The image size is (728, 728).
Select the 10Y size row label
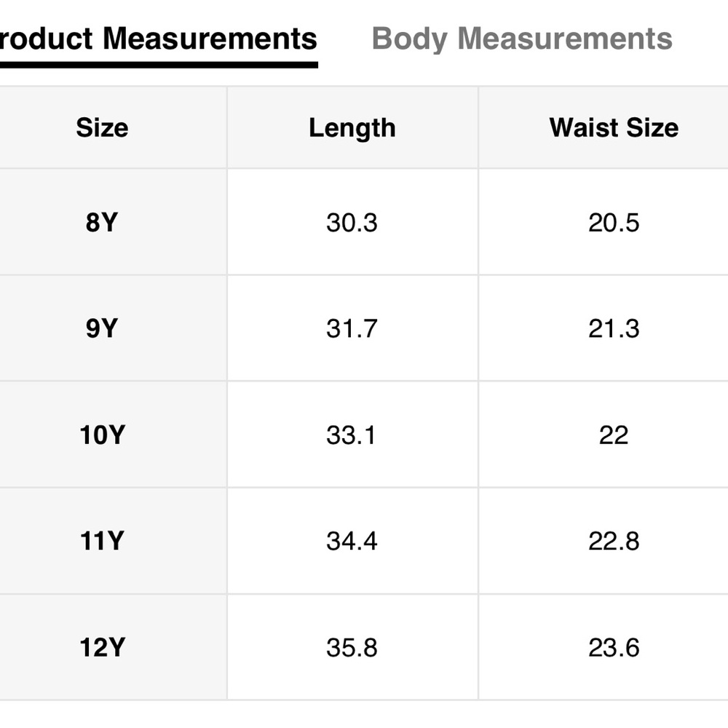[102, 435]
